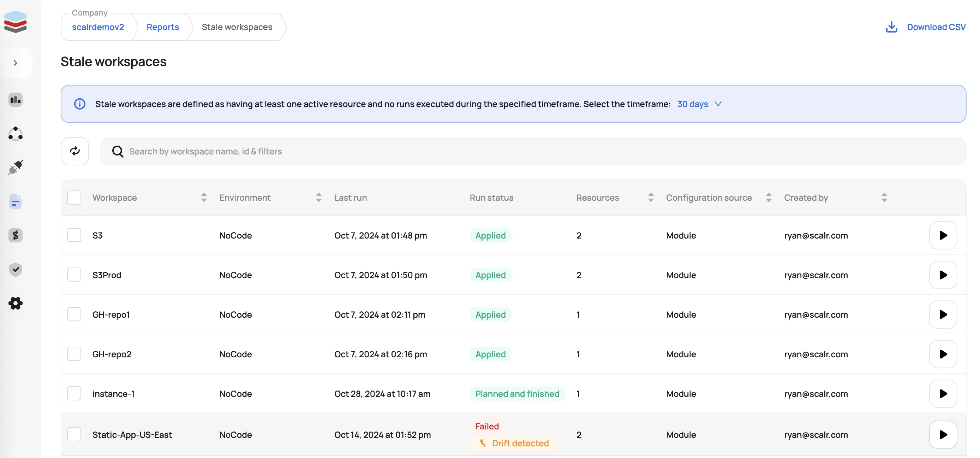Go to scalrdemov2 breadcrumb
Screen dimensions: 980x458
[98, 27]
